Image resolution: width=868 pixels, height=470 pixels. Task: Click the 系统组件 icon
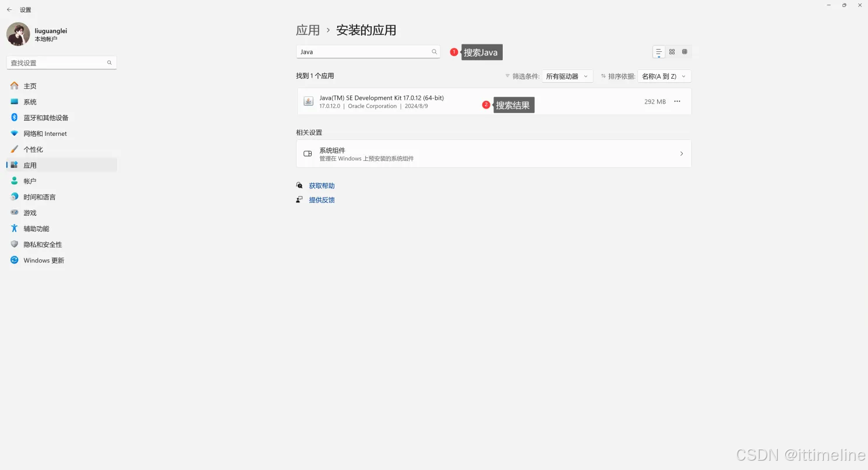pos(308,154)
